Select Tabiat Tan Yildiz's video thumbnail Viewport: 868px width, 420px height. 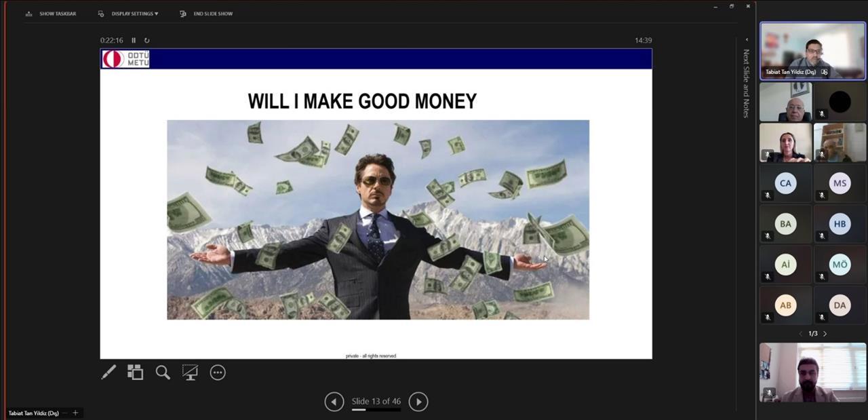(x=812, y=51)
